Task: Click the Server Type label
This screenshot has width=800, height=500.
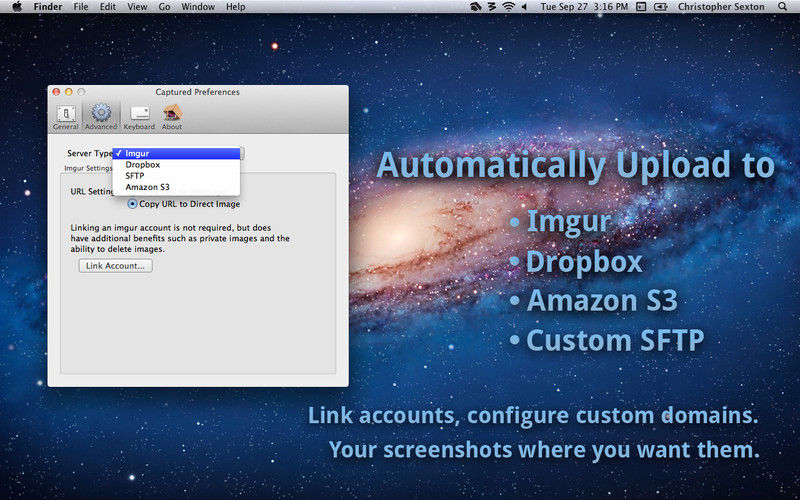Action: [89, 153]
